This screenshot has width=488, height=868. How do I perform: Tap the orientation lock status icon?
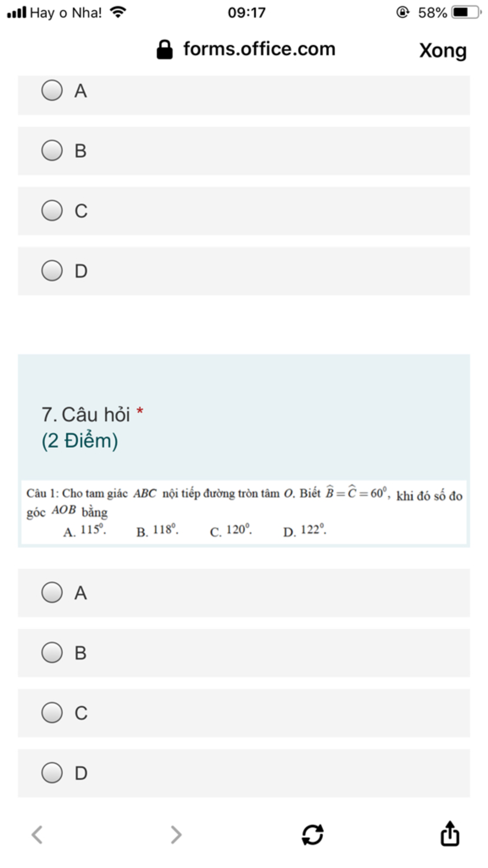point(403,12)
